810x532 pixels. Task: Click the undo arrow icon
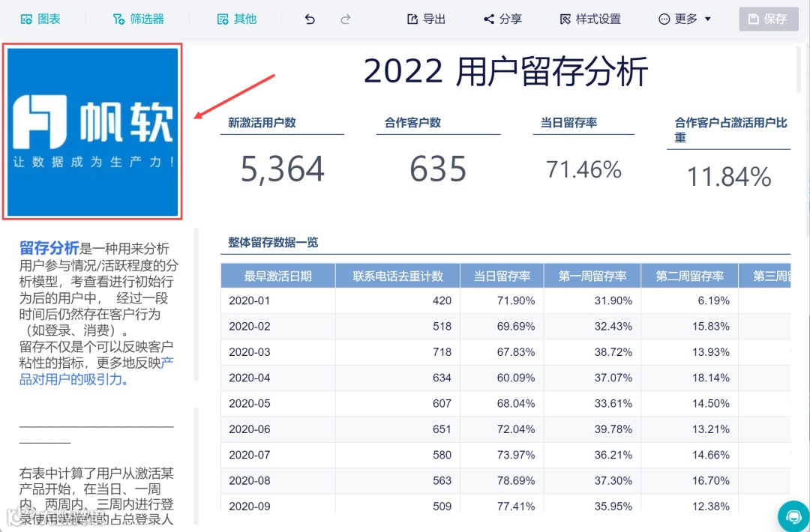click(x=308, y=19)
